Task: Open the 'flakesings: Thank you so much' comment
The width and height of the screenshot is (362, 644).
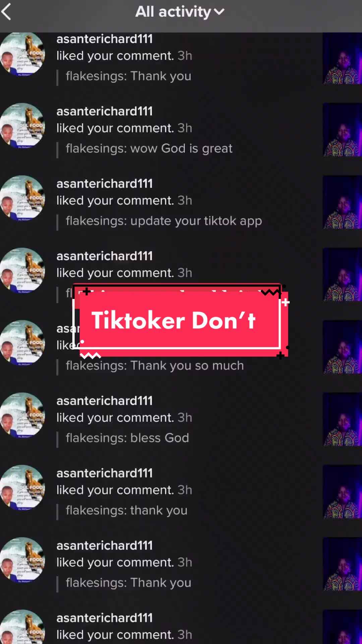Action: [x=155, y=366]
